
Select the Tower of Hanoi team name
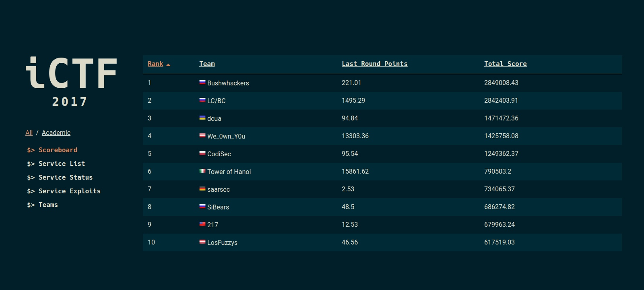click(229, 172)
